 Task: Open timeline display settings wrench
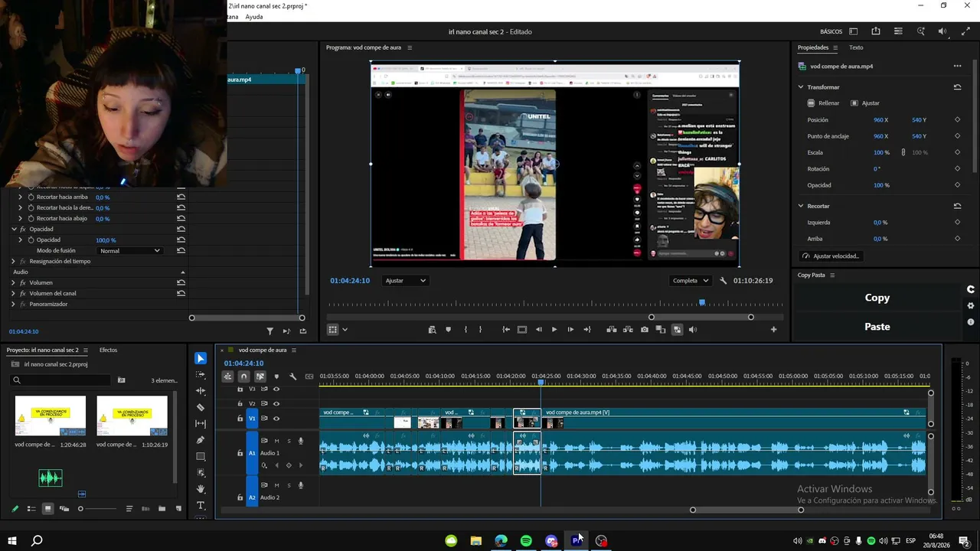(x=292, y=377)
